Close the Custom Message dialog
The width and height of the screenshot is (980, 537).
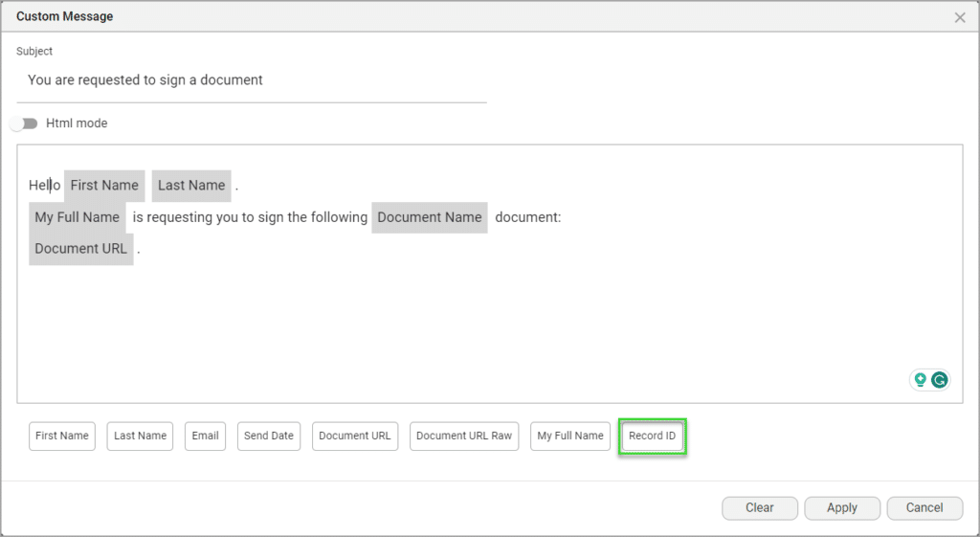(960, 17)
